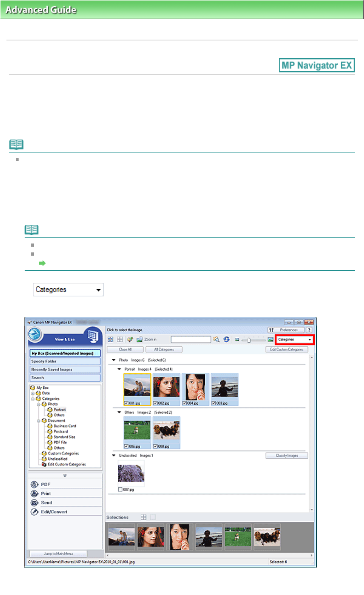
Task: Click the Select All Images toolbar icon
Action: (x=110, y=339)
